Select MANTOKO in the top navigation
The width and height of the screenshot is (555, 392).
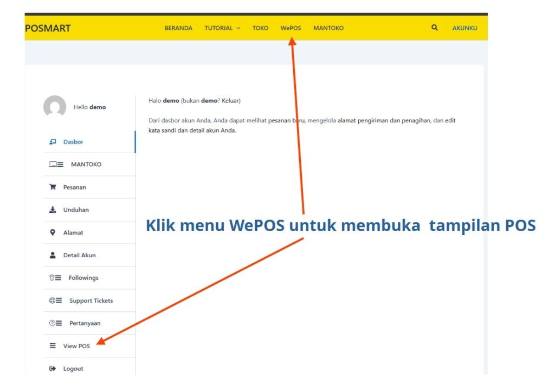(328, 28)
